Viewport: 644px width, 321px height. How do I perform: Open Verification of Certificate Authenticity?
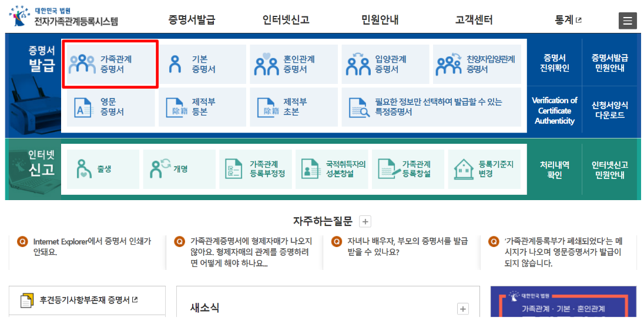[x=555, y=111]
